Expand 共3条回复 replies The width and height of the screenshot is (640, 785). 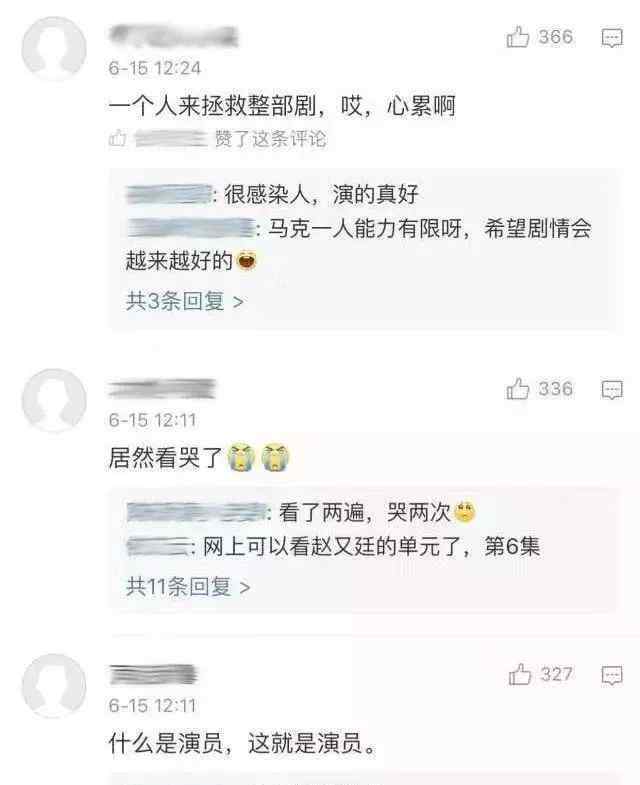click(x=185, y=301)
